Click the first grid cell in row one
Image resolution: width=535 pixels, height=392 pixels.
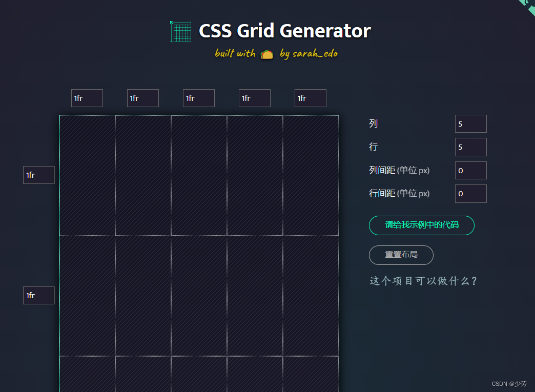[x=87, y=175]
